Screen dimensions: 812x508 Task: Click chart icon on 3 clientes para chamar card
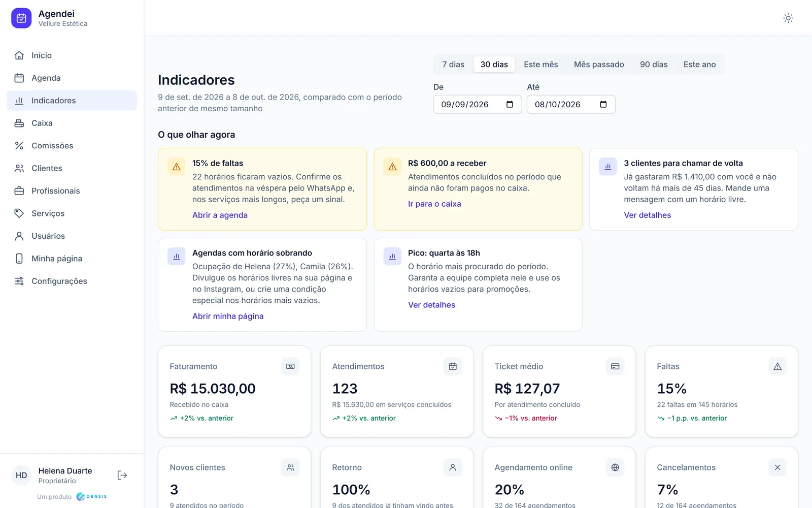pos(608,167)
